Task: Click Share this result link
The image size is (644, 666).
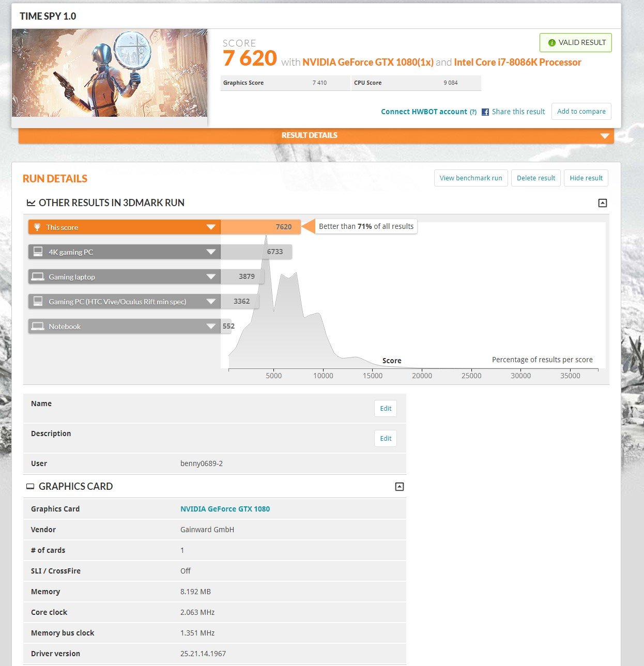Action: pyautogui.click(x=518, y=112)
